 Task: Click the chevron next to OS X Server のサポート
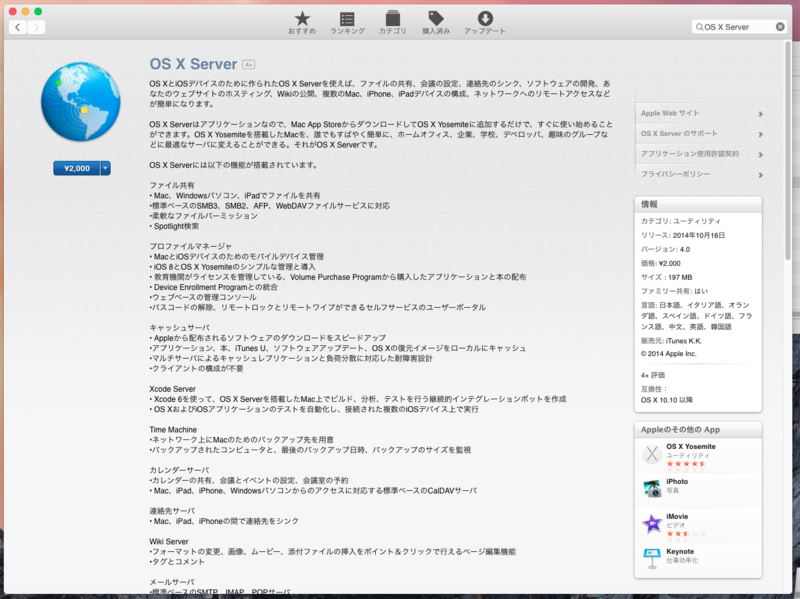[760, 134]
